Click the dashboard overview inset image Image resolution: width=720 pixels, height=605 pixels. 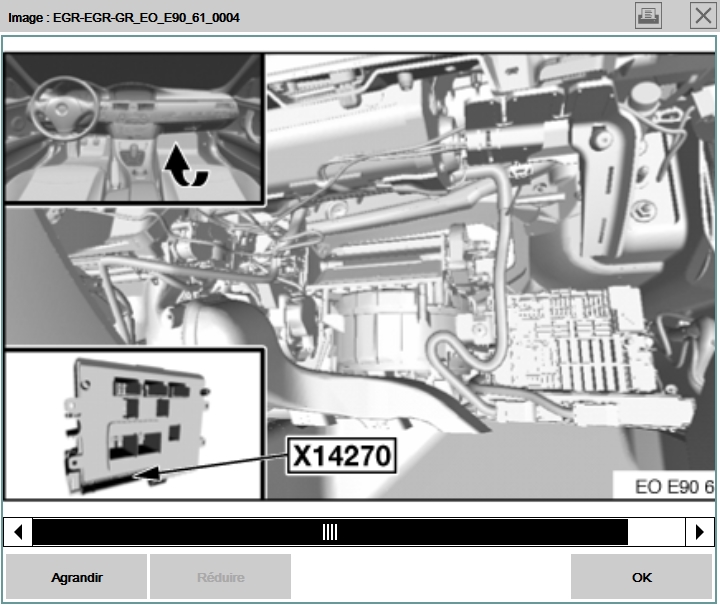[134, 128]
